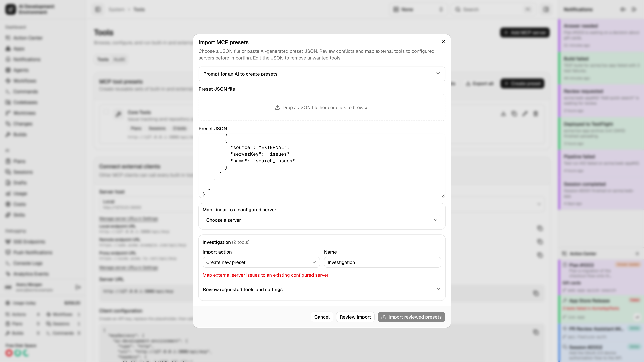Click Drop a JSON file here text
The image size is (644, 362).
point(326,107)
